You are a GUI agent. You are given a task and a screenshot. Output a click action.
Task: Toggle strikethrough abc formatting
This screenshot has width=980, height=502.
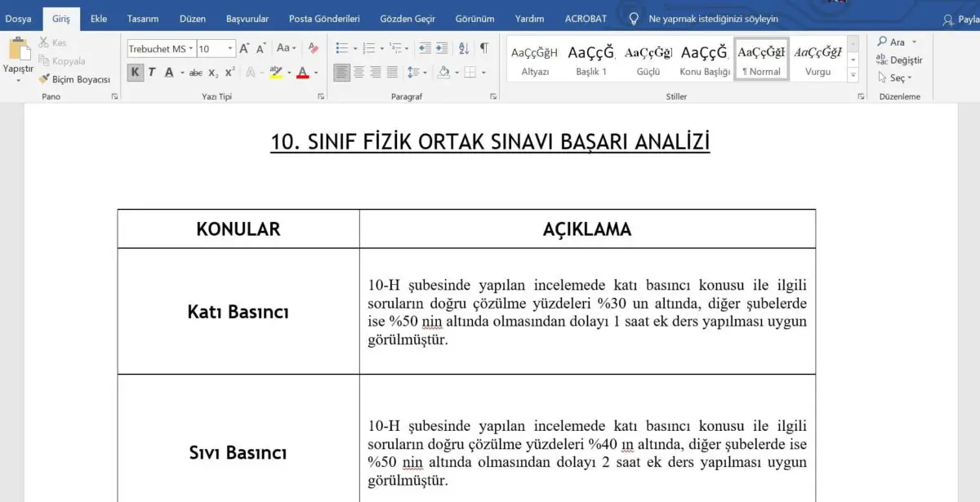coord(196,73)
